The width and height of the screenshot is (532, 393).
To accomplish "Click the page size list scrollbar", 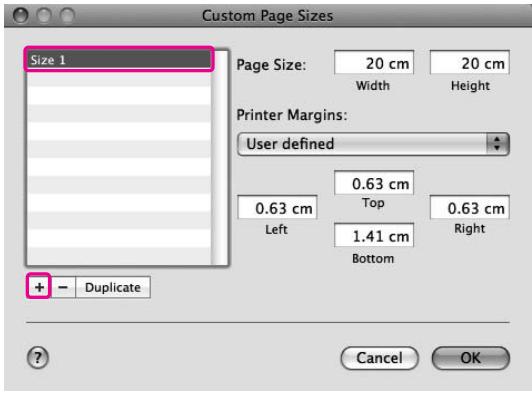I will [x=220, y=158].
